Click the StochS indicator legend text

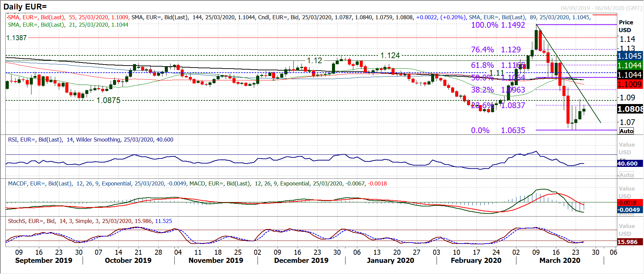(x=90, y=221)
